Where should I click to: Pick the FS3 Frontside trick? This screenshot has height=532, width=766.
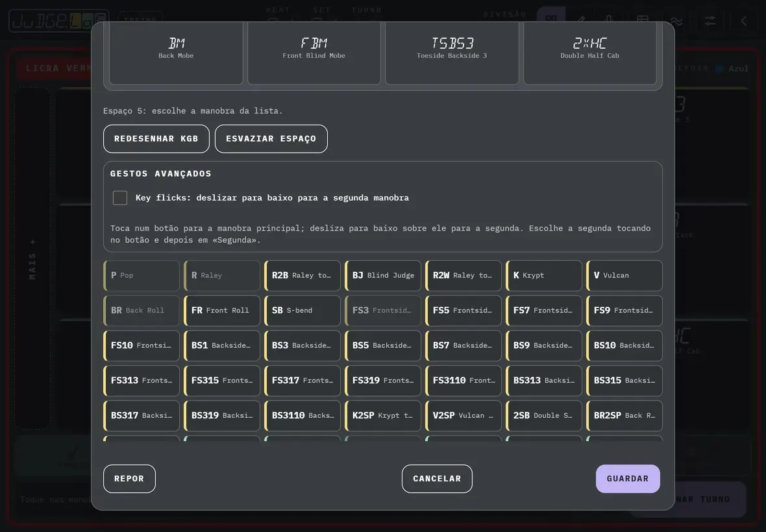click(383, 310)
